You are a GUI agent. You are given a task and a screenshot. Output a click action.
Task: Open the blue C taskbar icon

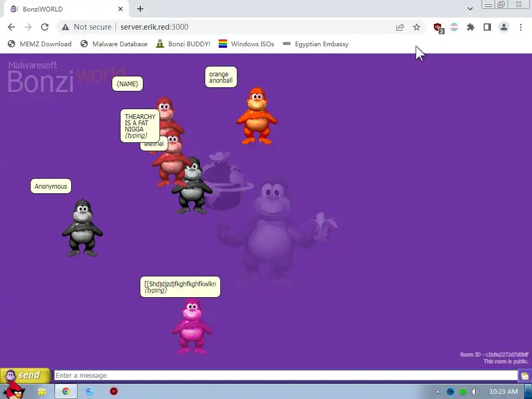[89, 392]
